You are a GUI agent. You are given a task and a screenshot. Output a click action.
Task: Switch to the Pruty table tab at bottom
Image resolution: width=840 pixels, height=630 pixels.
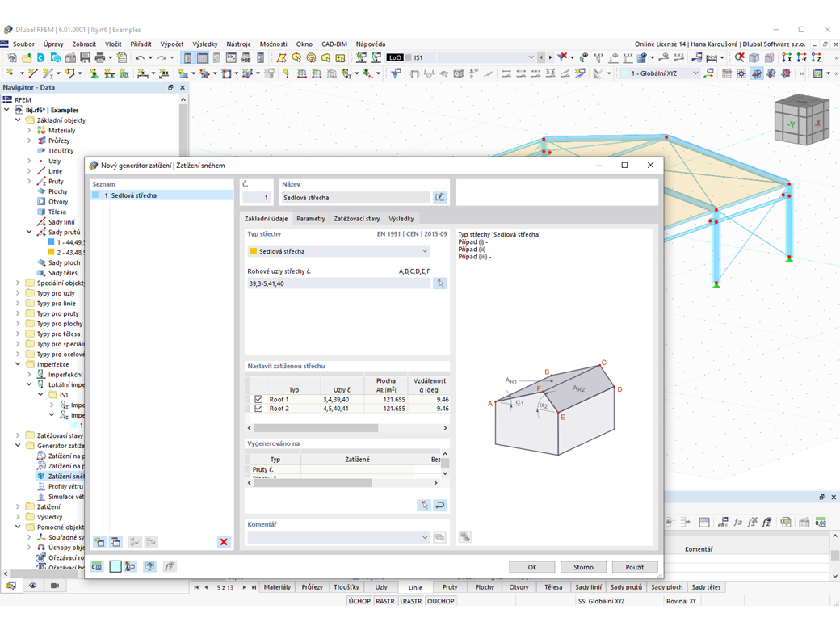pyautogui.click(x=450, y=587)
